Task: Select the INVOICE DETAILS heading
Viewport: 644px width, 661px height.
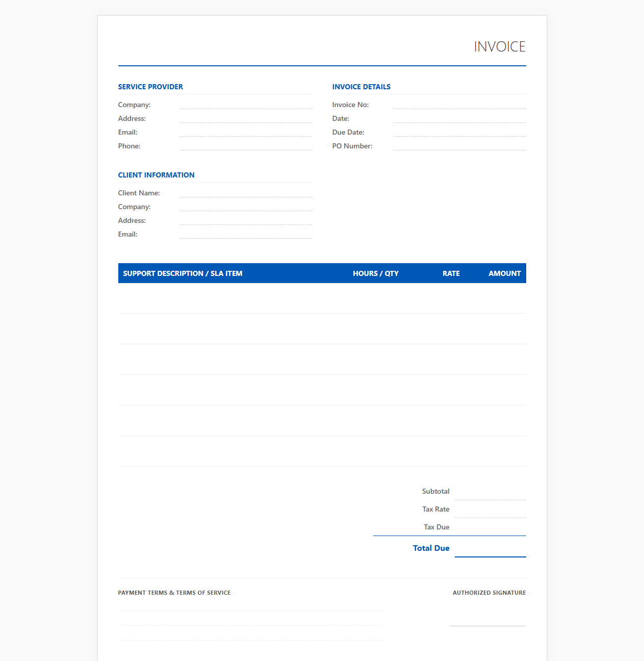Action: point(362,87)
